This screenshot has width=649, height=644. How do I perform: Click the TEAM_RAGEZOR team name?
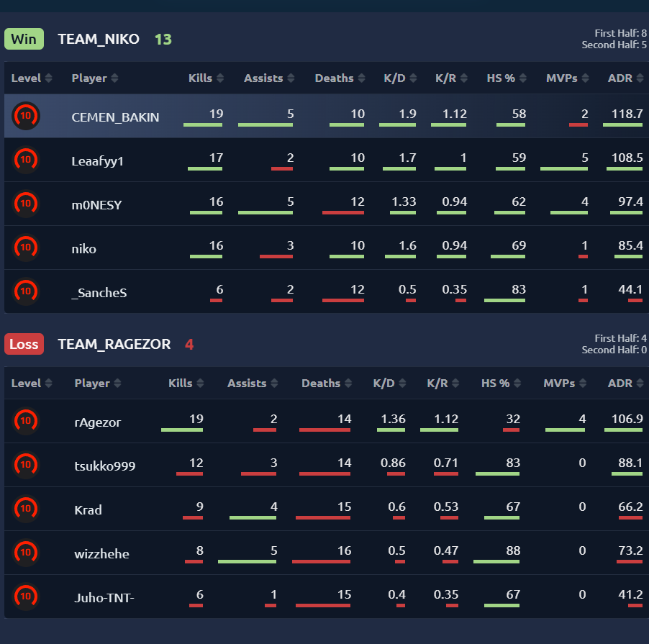tap(114, 344)
